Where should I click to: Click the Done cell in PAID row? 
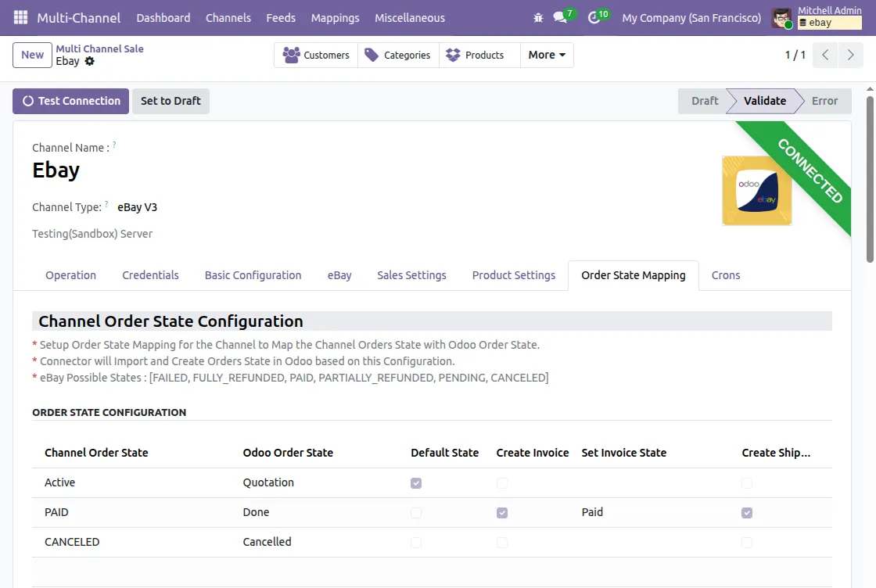click(x=256, y=512)
